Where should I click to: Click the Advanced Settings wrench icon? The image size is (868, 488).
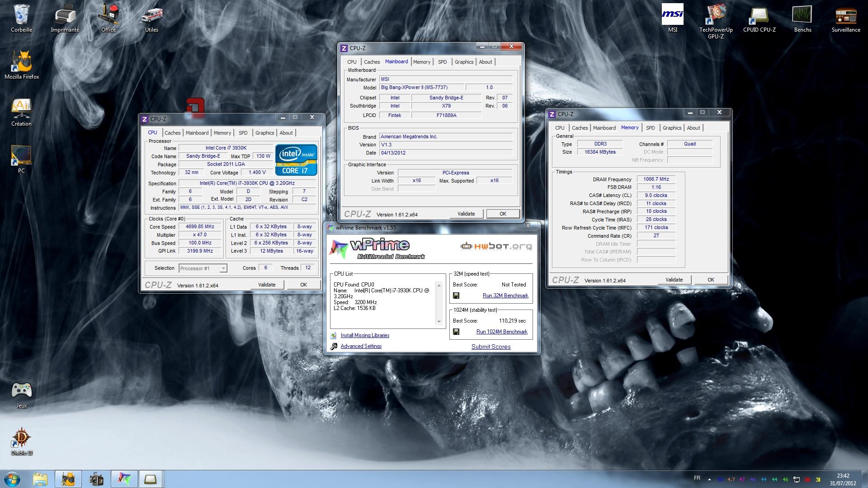pyautogui.click(x=334, y=346)
